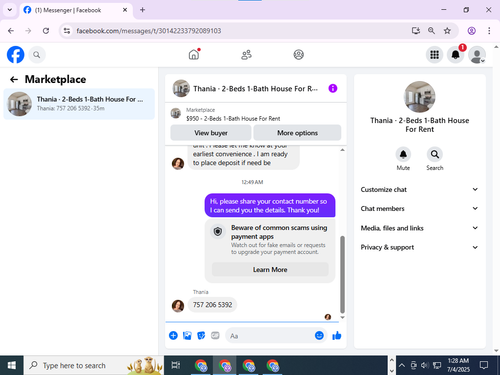Go back from Marketplace with arrow
The width and height of the screenshot is (500, 375).
coord(14,79)
